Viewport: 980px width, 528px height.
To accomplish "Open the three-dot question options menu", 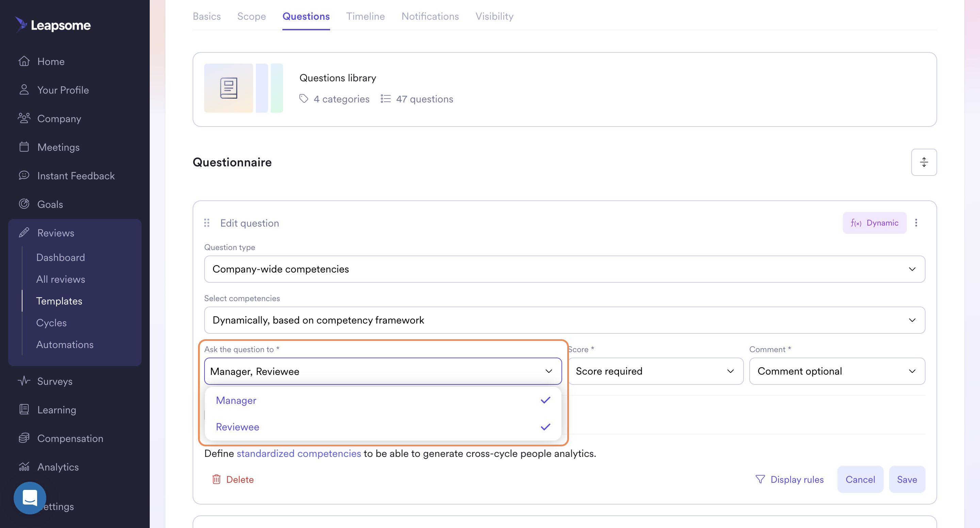I will pos(916,223).
